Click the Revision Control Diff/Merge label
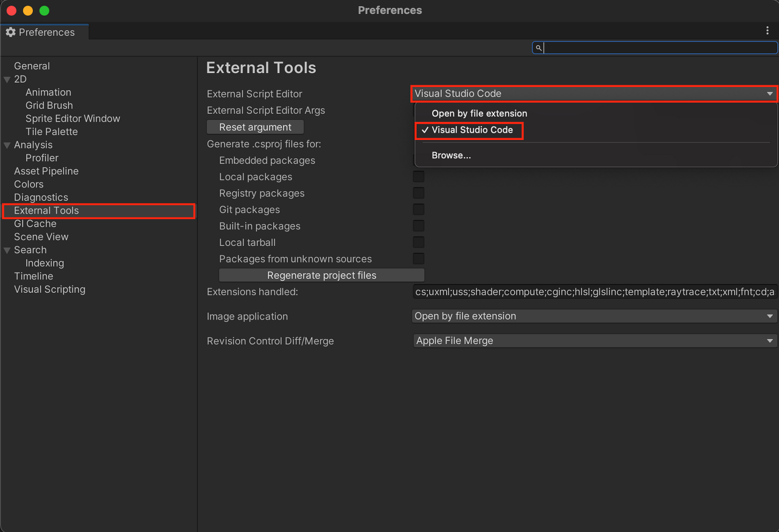 [x=270, y=341]
